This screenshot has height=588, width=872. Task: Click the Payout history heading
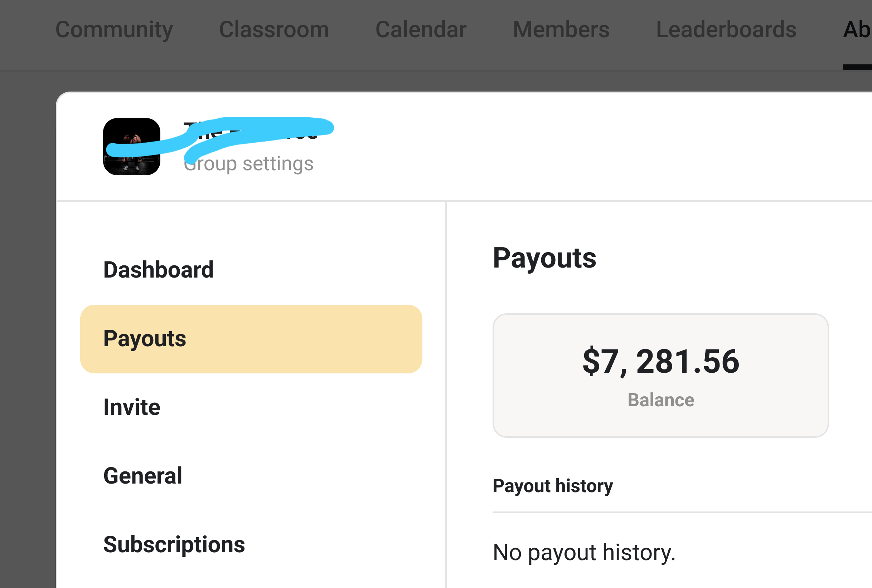pyautogui.click(x=552, y=486)
